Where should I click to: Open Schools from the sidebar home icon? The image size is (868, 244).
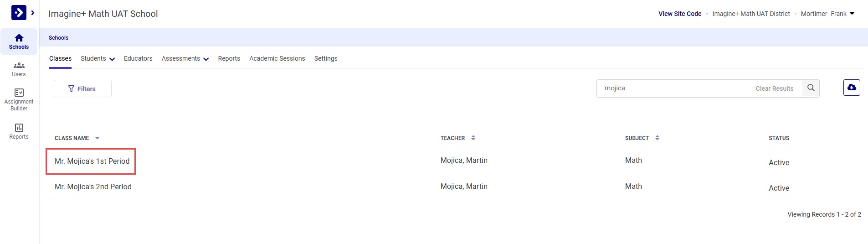(19, 42)
